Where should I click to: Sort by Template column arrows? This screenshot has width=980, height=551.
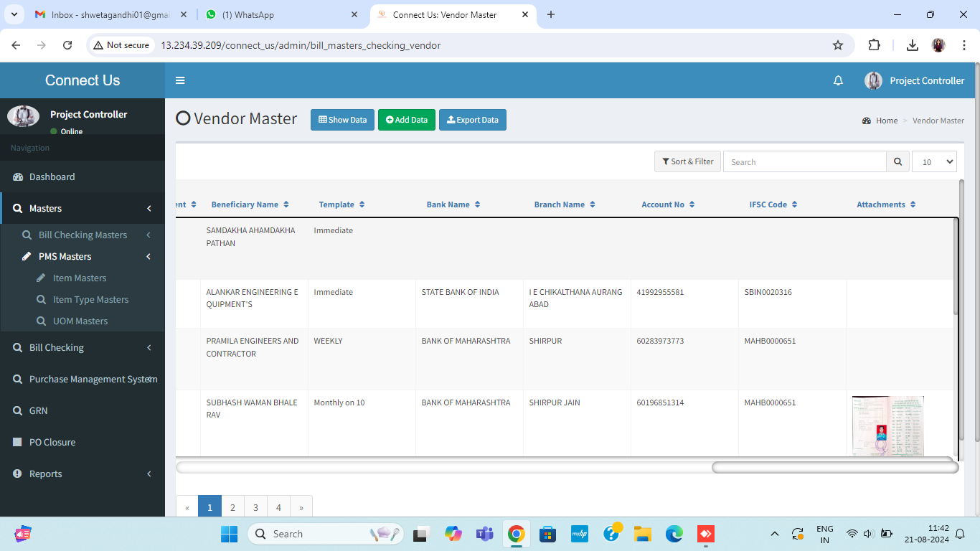tap(362, 204)
